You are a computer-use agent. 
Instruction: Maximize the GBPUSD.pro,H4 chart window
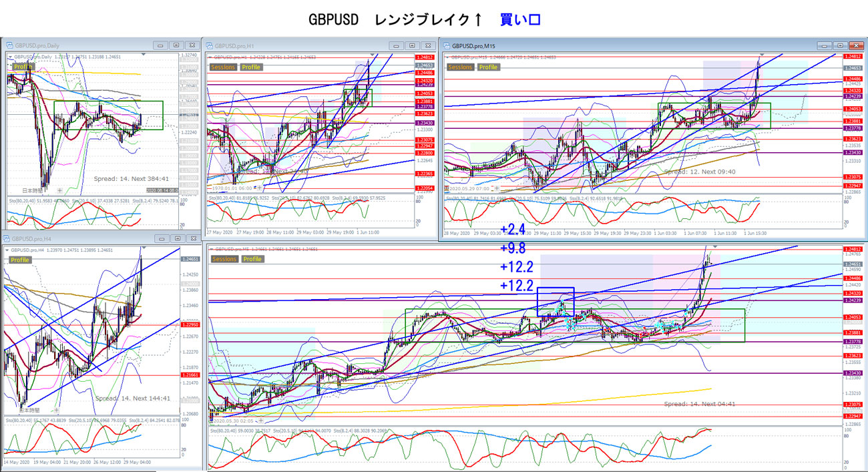tap(176, 238)
